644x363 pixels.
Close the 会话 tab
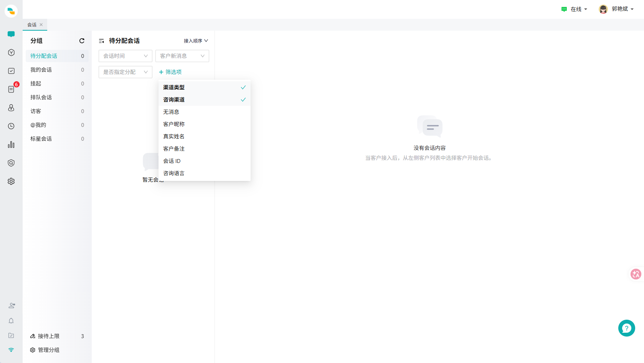[41, 25]
